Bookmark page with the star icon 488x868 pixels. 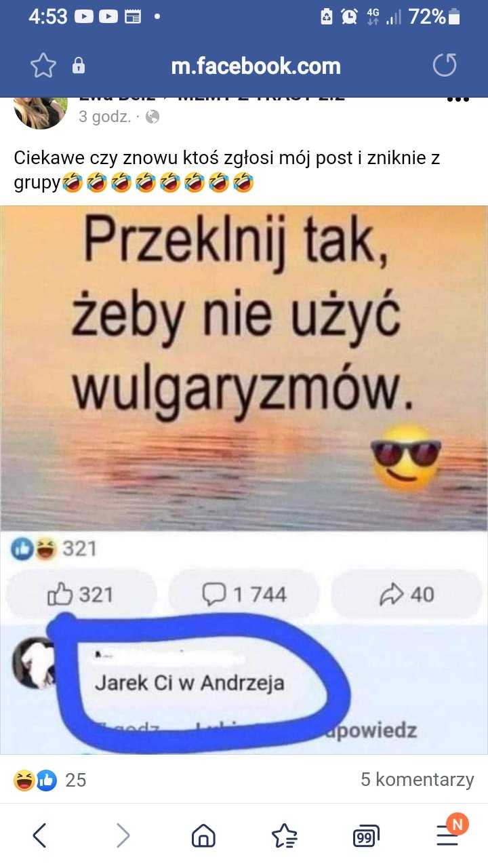click(x=43, y=66)
